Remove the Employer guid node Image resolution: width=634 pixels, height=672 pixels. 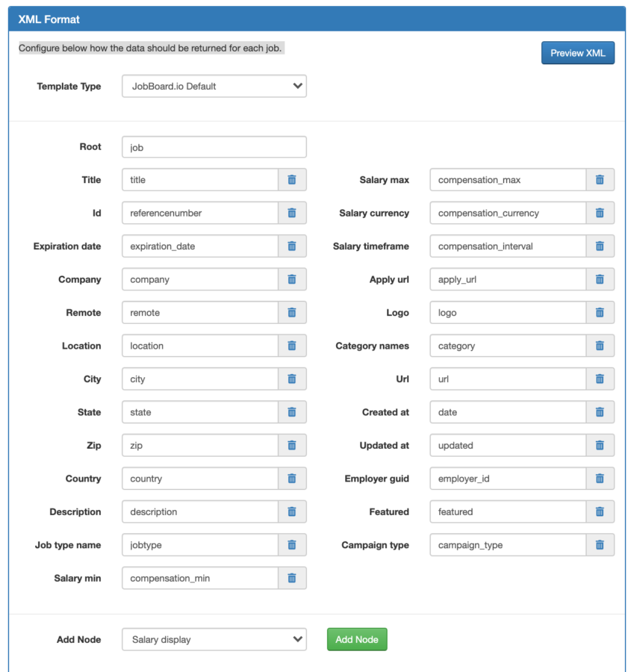click(x=600, y=479)
